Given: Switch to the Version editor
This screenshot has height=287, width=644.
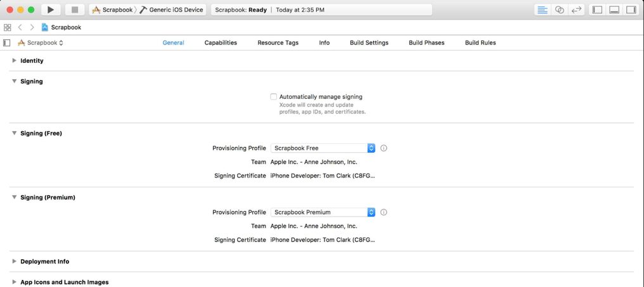Looking at the screenshot, I should click(x=576, y=10).
